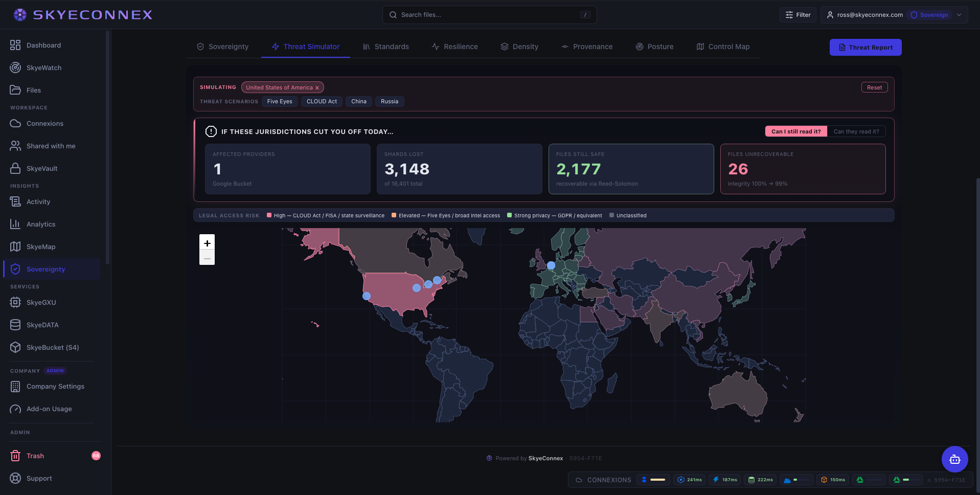Click the Files Unrecoverable 26 card

[x=803, y=169]
